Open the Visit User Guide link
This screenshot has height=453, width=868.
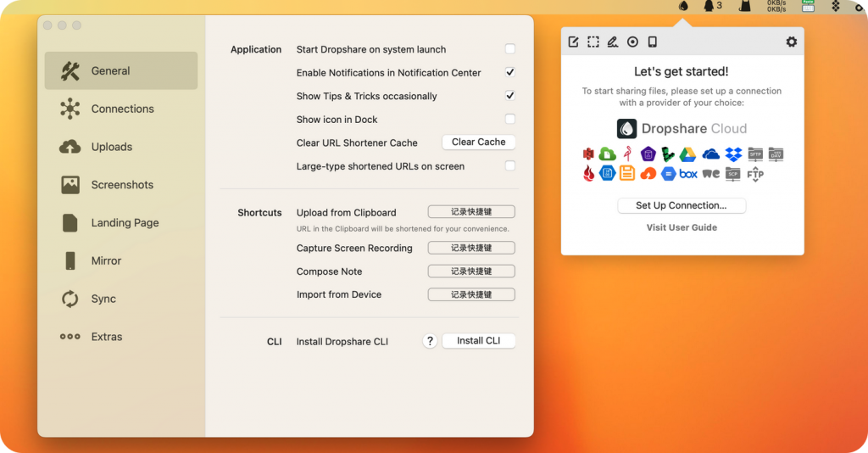[682, 227]
